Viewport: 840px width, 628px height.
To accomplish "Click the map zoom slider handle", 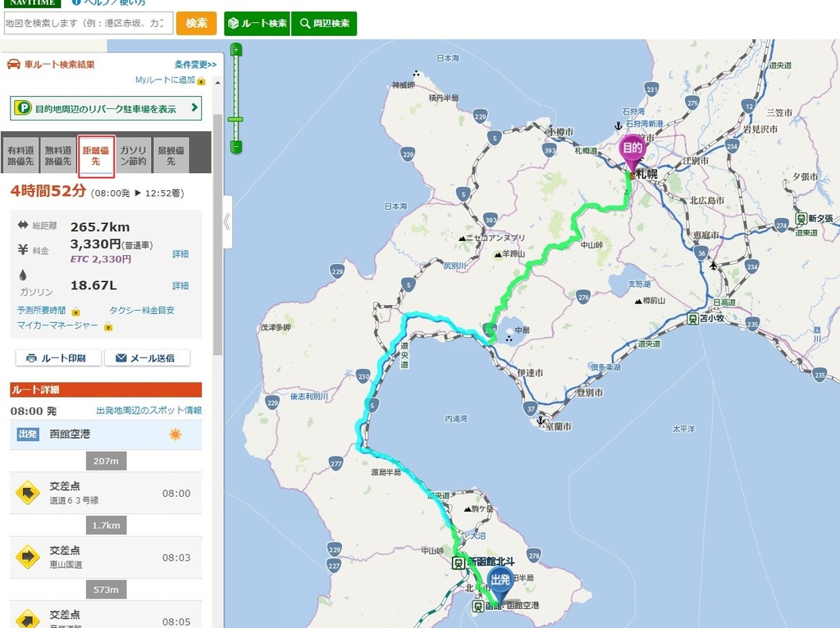I will pyautogui.click(x=235, y=120).
